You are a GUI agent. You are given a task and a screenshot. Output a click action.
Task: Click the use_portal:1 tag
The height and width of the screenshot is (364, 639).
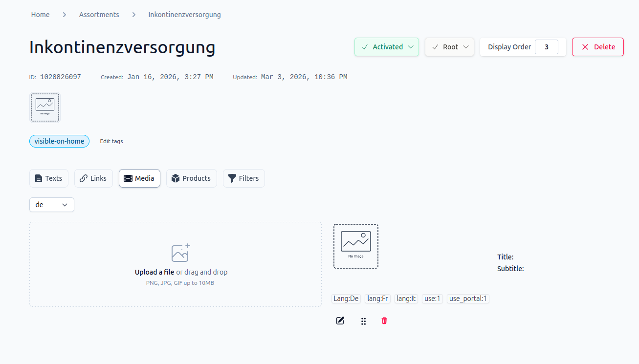tap(468, 299)
